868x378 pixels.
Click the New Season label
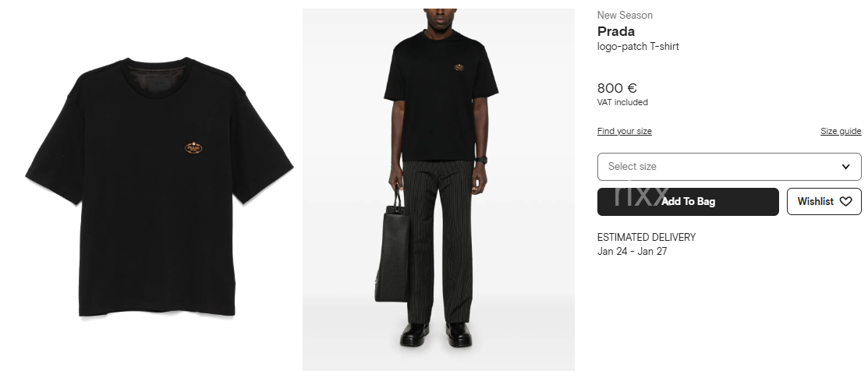pyautogui.click(x=625, y=15)
